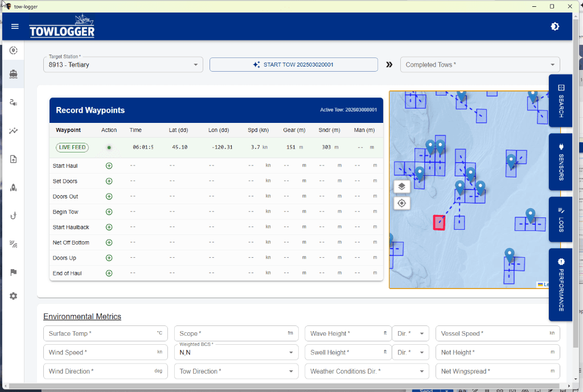The width and height of the screenshot is (583, 392).
Task: Click the map layers button
Action: click(x=401, y=186)
